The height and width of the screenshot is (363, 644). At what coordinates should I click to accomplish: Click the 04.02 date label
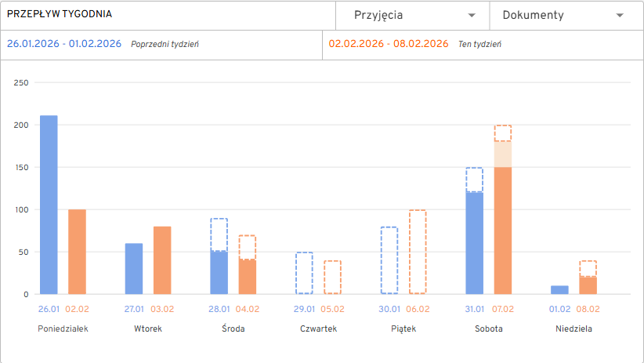pos(248,309)
